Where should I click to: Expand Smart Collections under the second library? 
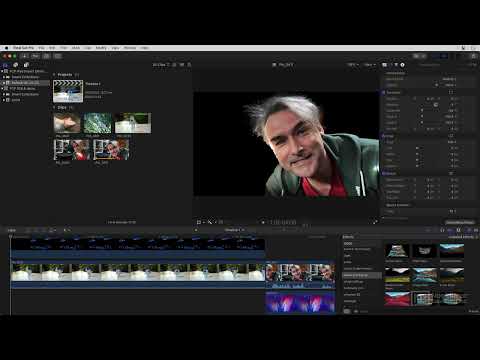(4, 94)
